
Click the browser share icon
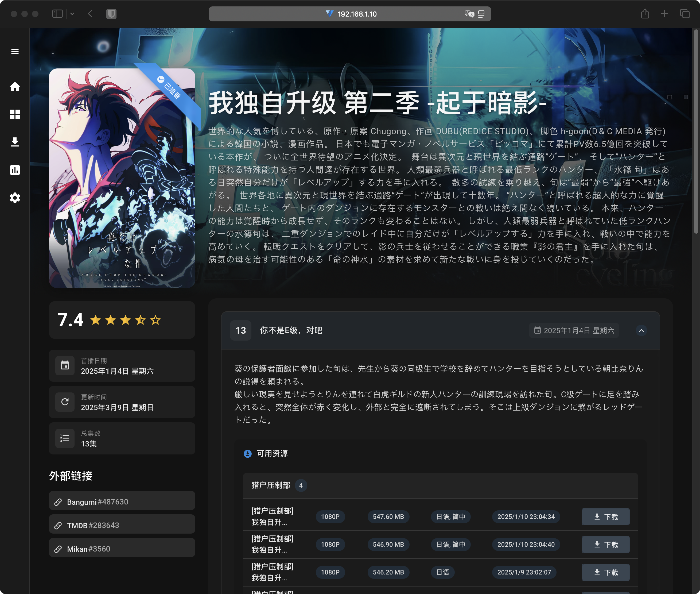pos(645,14)
